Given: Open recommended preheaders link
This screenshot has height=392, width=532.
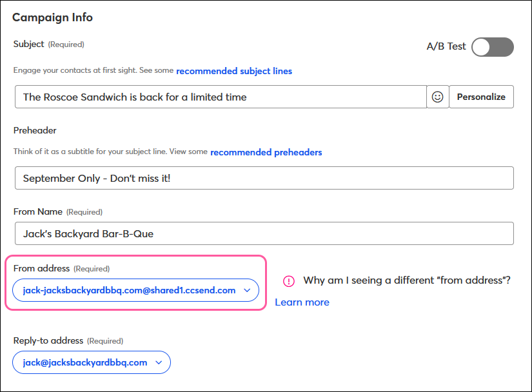Looking at the screenshot, I should pos(266,152).
